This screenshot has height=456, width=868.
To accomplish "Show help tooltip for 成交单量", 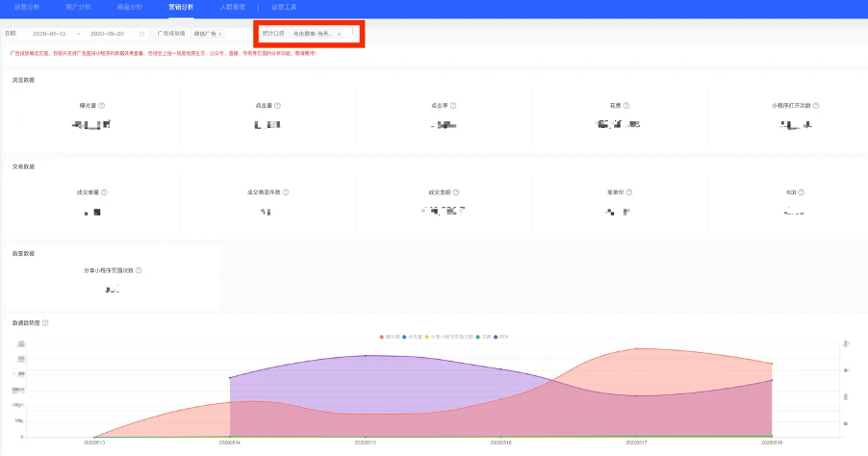I will pos(104,192).
